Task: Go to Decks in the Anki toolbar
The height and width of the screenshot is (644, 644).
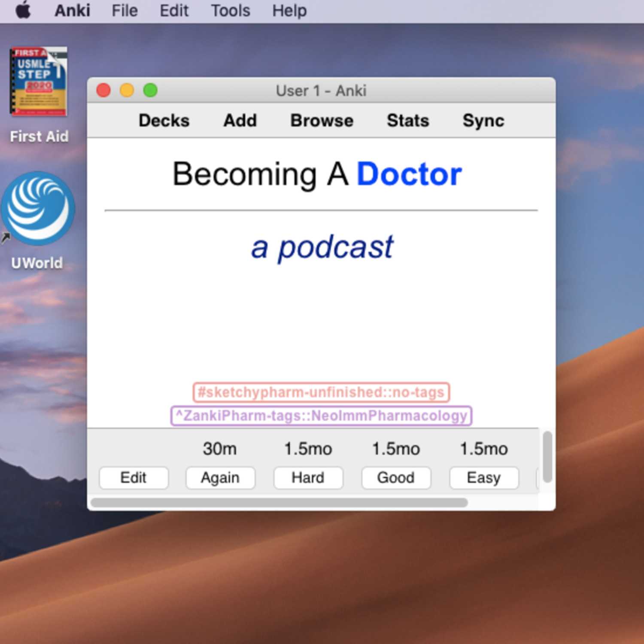Action: coord(164,120)
